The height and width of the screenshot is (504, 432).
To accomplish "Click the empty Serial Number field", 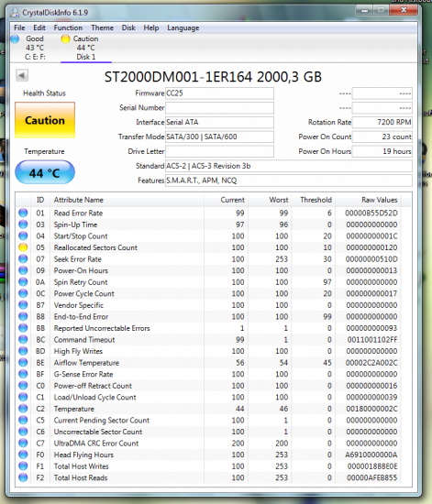I will coord(219,108).
